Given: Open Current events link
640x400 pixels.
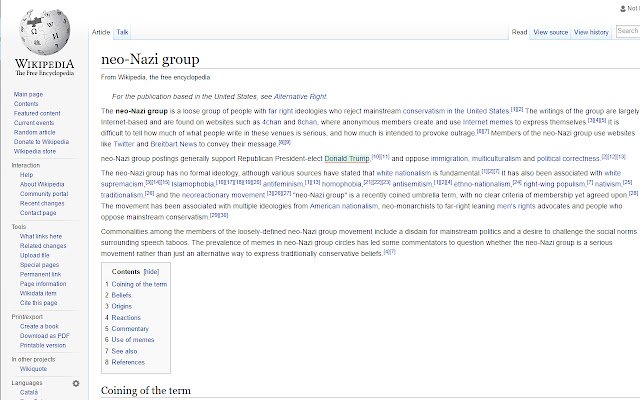Looking at the screenshot, I should tap(34, 122).
